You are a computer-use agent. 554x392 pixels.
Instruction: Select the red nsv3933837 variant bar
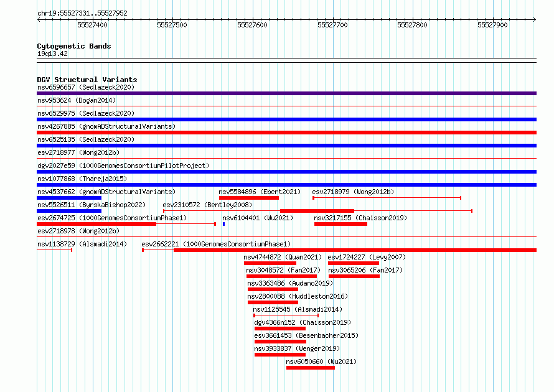tap(280, 355)
